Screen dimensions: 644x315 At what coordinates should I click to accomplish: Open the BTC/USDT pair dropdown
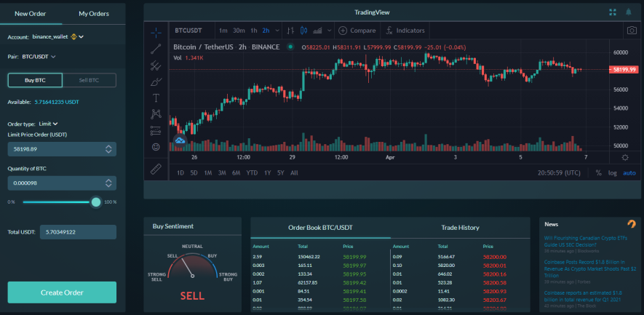tap(39, 57)
